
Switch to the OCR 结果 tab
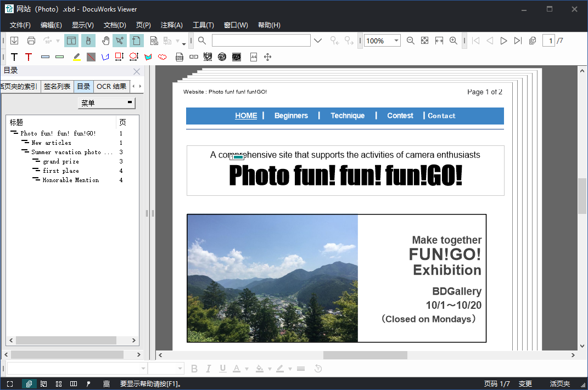pos(111,87)
